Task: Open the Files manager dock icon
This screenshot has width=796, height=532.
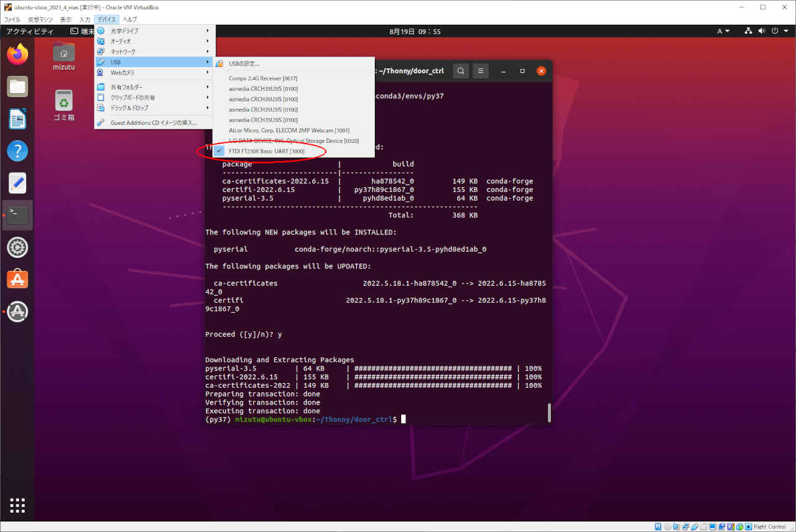Action: [17, 86]
